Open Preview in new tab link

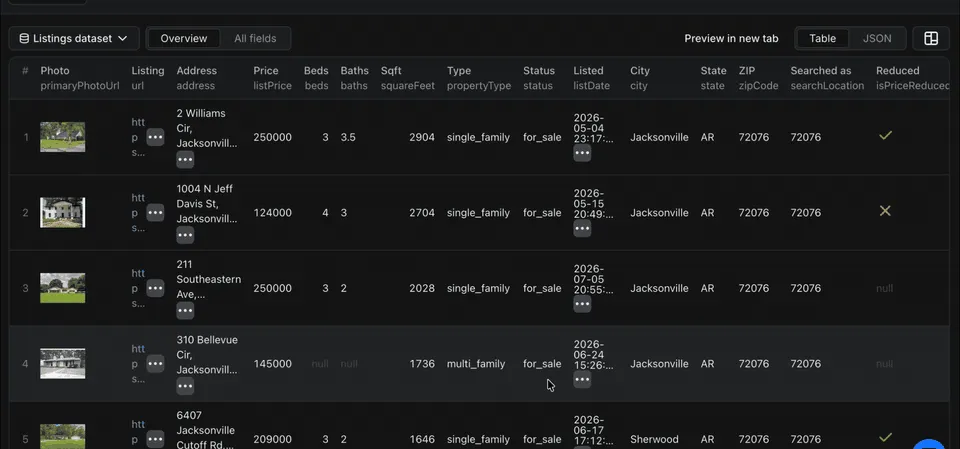[x=731, y=39]
